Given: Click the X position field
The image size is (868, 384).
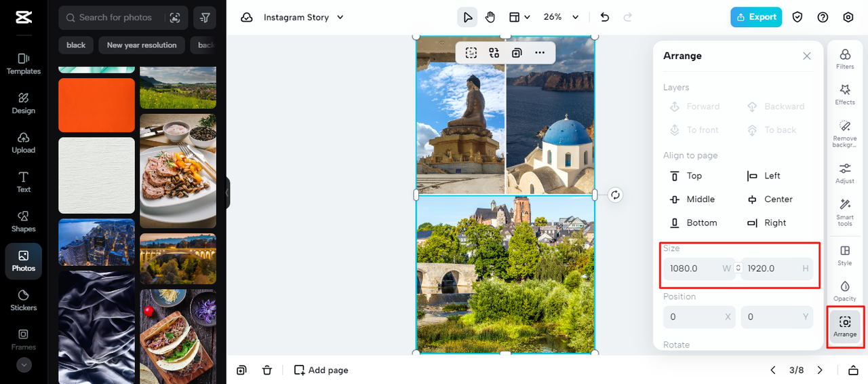Looking at the screenshot, I should tap(699, 317).
